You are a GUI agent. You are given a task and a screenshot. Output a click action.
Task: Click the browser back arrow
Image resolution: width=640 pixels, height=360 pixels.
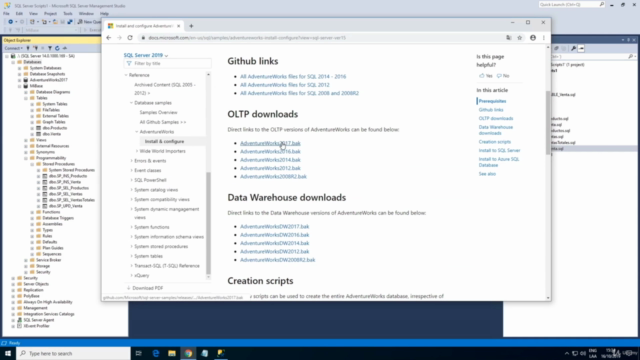tap(109, 38)
